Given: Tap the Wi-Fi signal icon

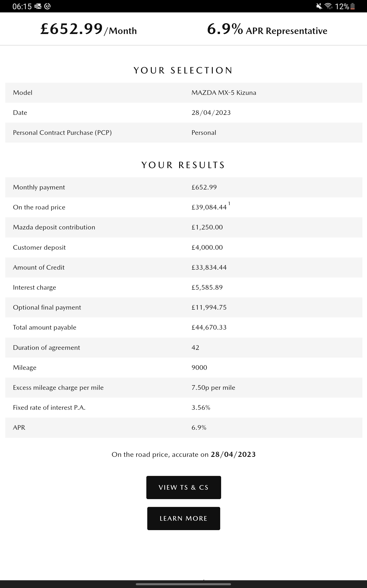Looking at the screenshot, I should 328,6.
